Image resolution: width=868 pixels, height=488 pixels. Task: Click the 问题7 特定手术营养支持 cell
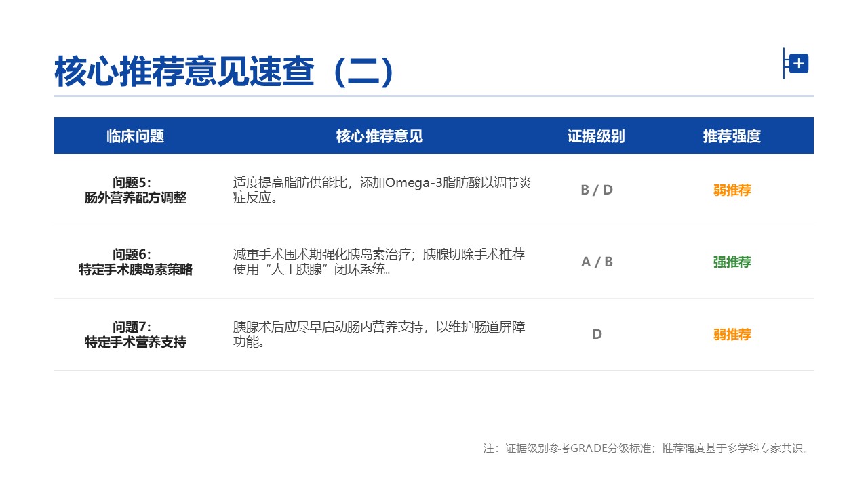coord(136,335)
